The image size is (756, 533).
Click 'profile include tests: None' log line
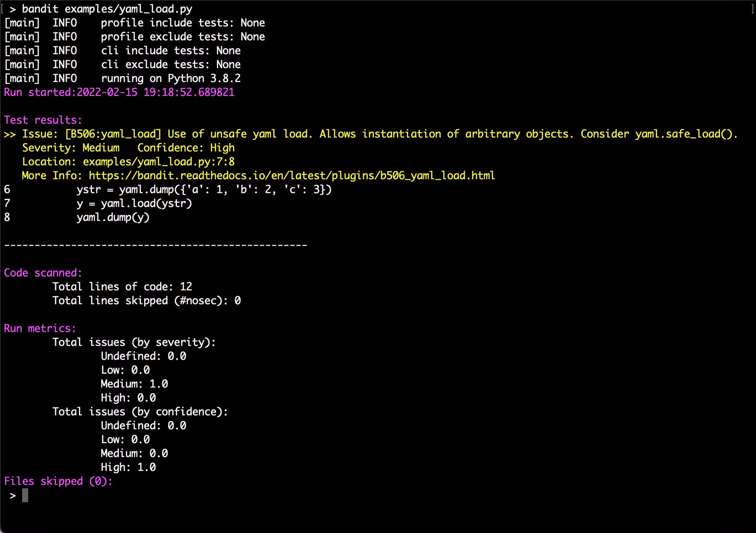coord(134,23)
